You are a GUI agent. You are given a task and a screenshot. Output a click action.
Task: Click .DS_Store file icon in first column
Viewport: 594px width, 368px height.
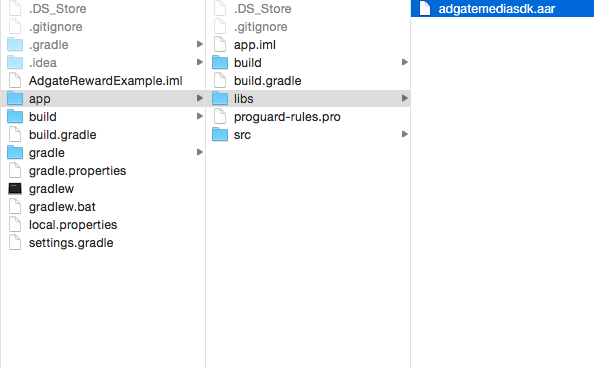click(15, 8)
